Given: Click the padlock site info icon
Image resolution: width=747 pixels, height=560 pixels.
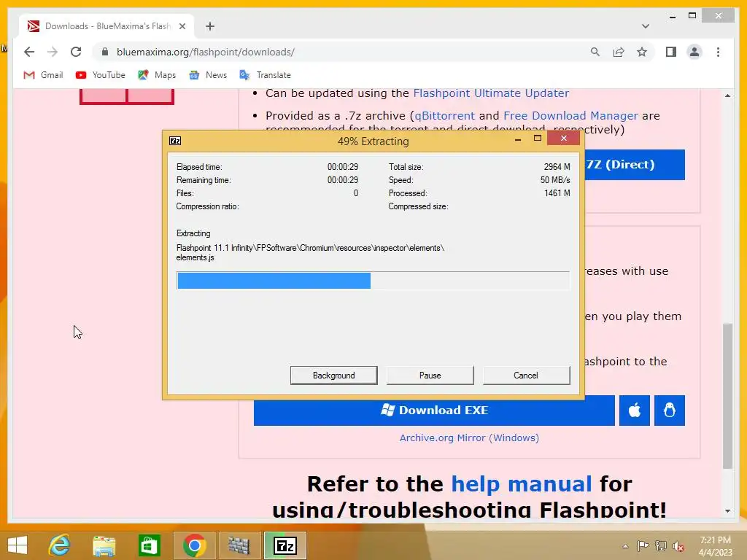Looking at the screenshot, I should click(105, 52).
